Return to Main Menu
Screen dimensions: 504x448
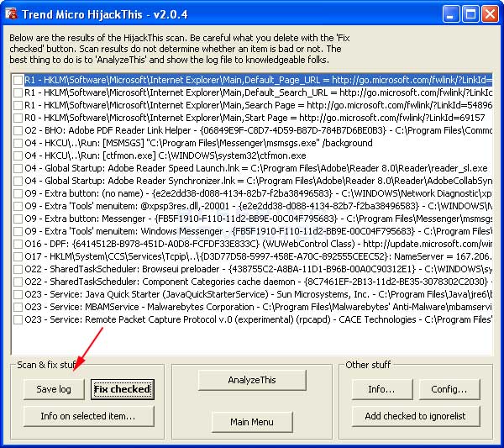252,421
